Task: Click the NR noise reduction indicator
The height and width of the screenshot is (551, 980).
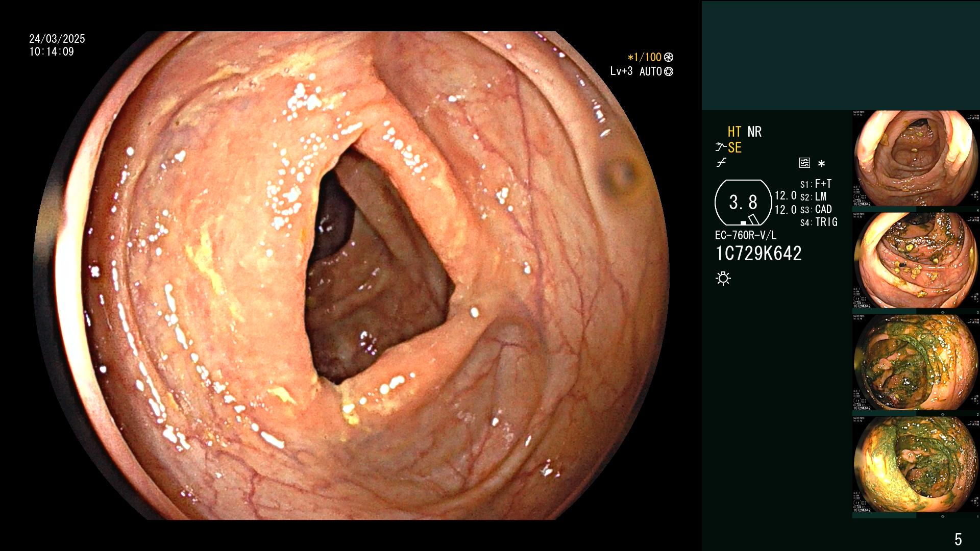Action: click(x=754, y=132)
